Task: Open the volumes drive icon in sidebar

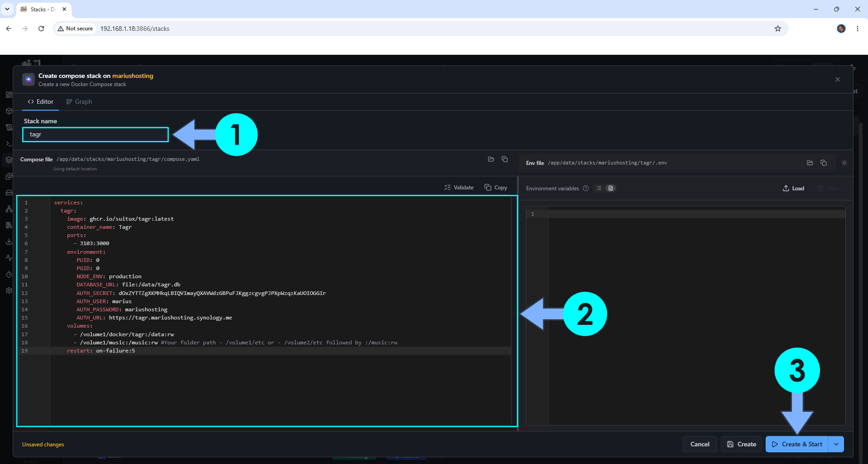Action: (9, 193)
